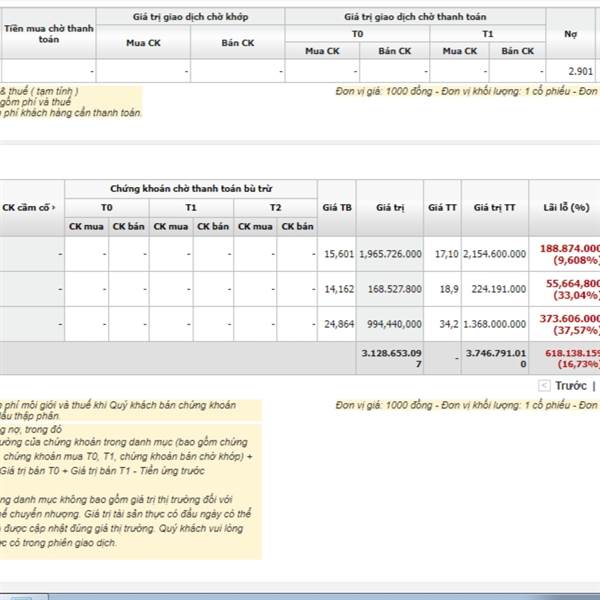Click CK mua header under T0
Screen dimensions: 600x600
click(x=86, y=226)
